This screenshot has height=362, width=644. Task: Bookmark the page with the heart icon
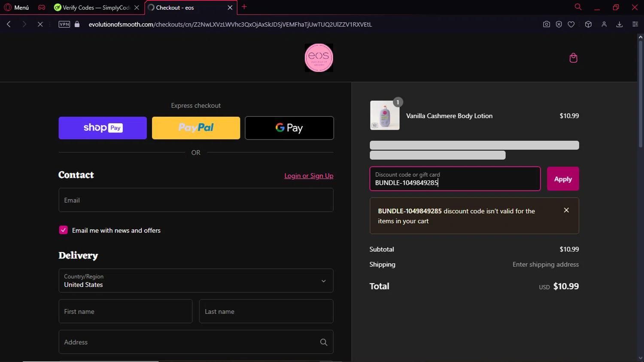click(x=571, y=24)
